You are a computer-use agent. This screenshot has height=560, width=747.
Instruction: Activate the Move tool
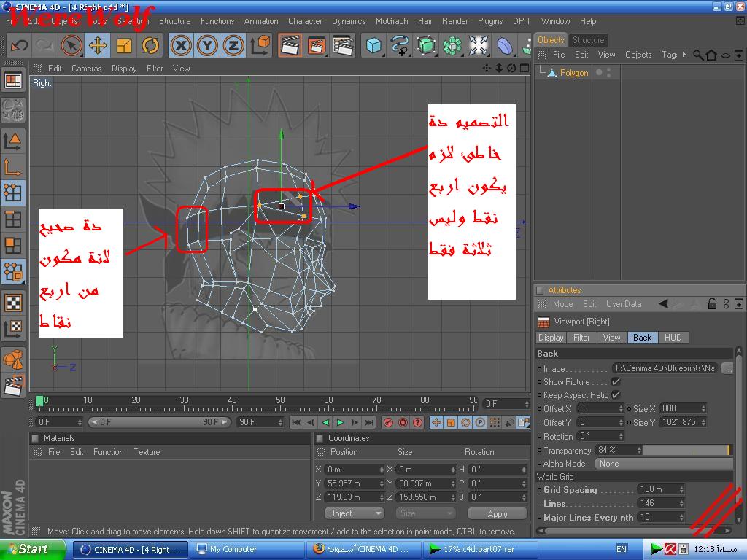(98, 46)
